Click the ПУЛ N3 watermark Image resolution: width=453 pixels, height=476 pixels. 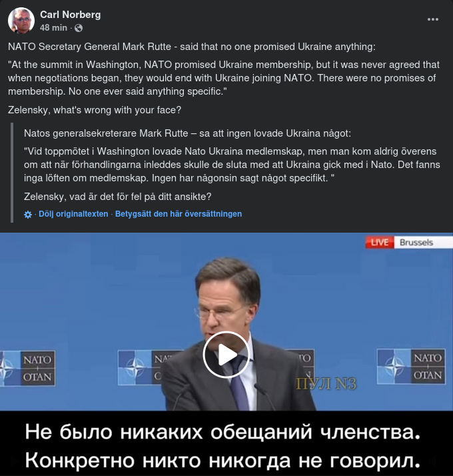click(326, 384)
